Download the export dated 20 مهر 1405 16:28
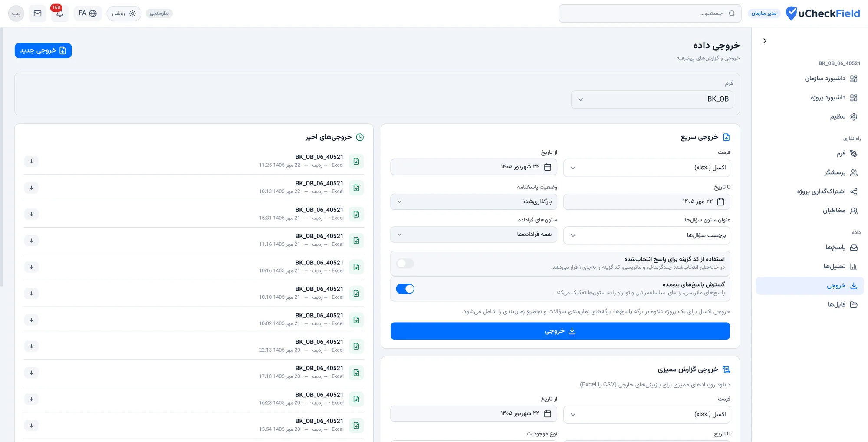The image size is (868, 442). (x=31, y=399)
